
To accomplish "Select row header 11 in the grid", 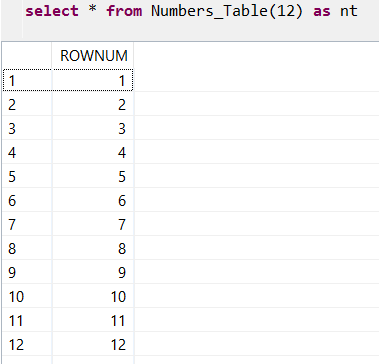I will tap(27, 320).
